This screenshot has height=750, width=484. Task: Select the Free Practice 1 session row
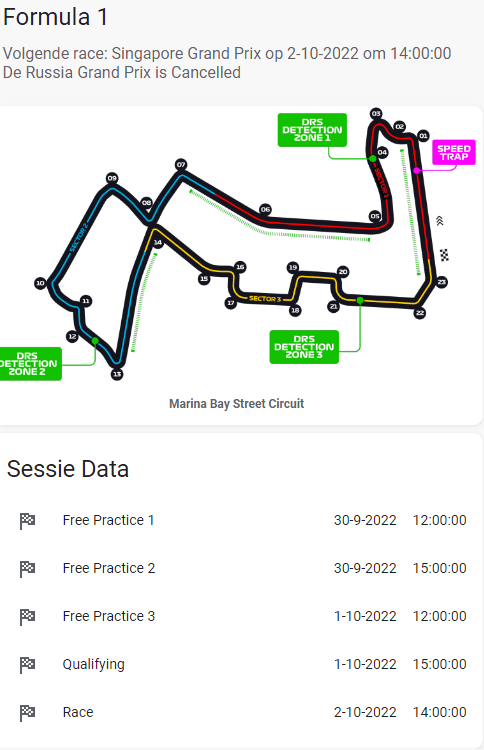tap(242, 520)
